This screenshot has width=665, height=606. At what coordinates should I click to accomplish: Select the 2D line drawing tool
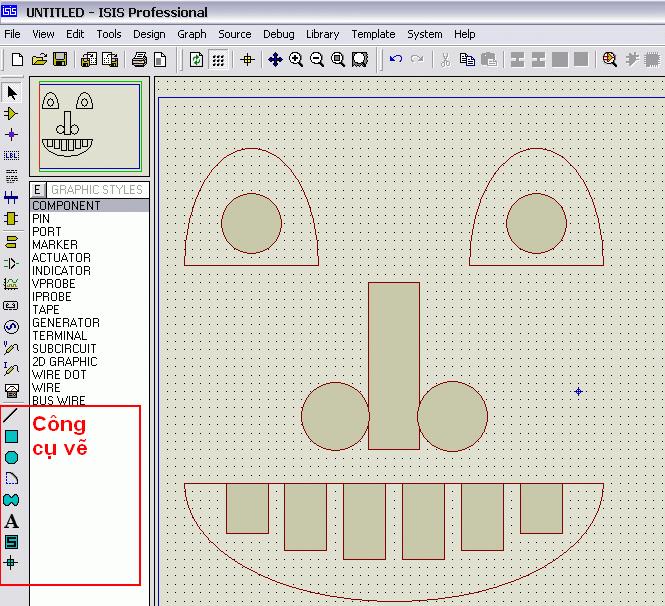(11, 415)
